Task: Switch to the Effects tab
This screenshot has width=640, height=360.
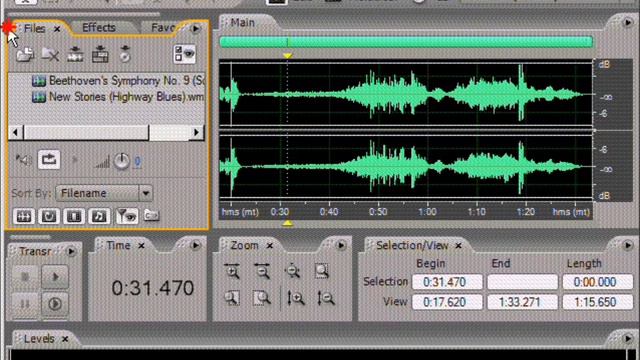Action: (99, 28)
